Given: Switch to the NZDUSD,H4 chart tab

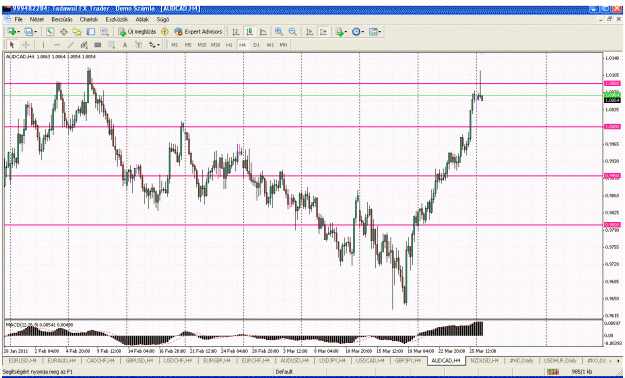Looking at the screenshot, I should 484,360.
